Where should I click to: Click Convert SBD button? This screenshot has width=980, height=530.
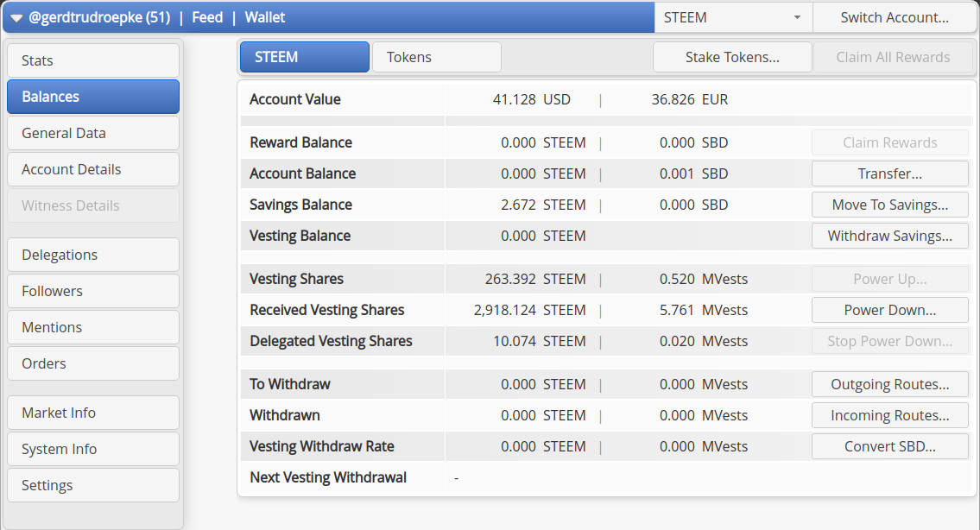click(890, 447)
